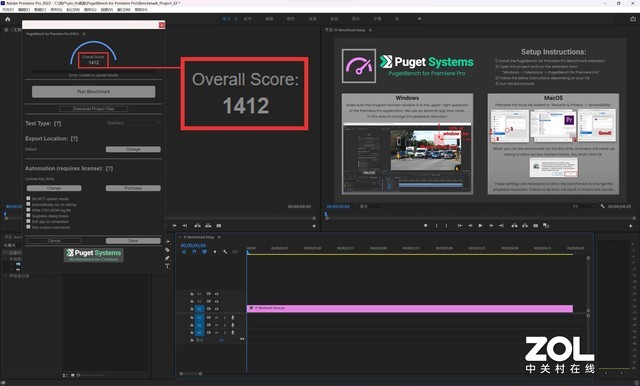Viewport: 640px width, 386px height.
Task: Toggle insert sequences as nests icon
Action: 184,252
